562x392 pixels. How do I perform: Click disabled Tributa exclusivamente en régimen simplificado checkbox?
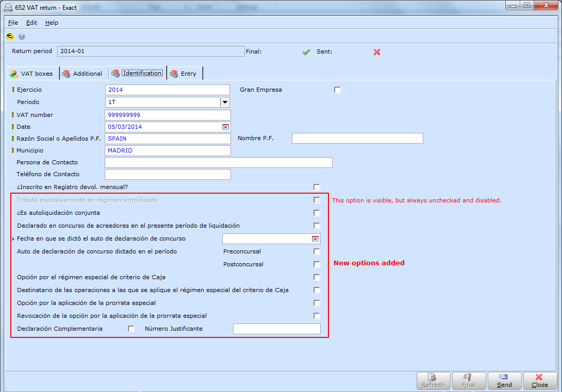click(317, 200)
